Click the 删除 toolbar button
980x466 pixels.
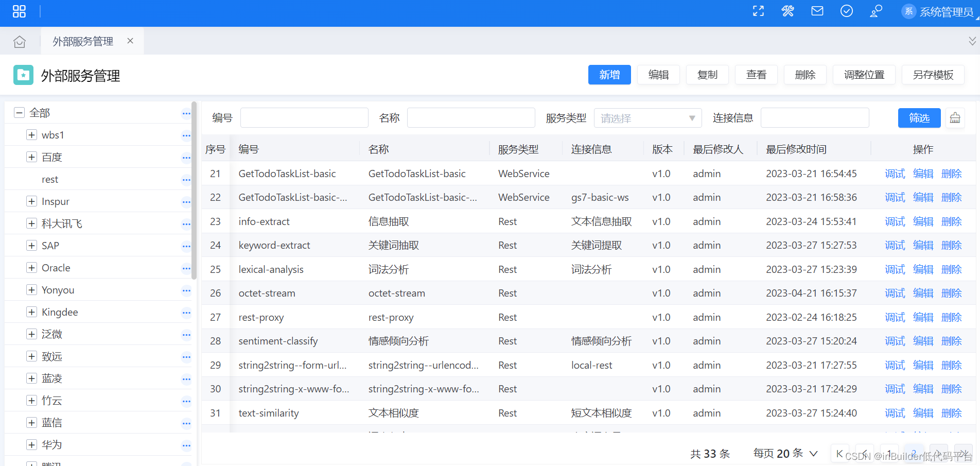[805, 75]
